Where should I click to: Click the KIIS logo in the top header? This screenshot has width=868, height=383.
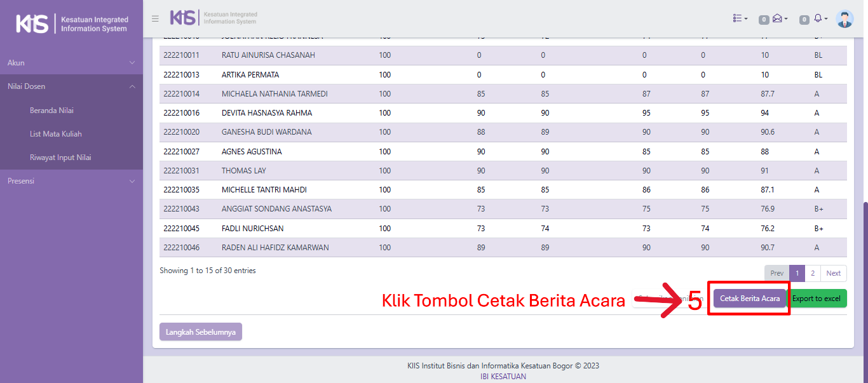(214, 18)
